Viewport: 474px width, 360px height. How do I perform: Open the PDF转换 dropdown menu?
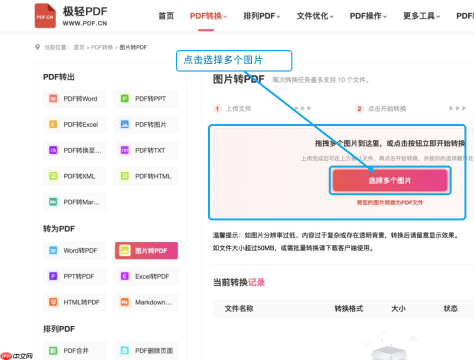coord(208,16)
